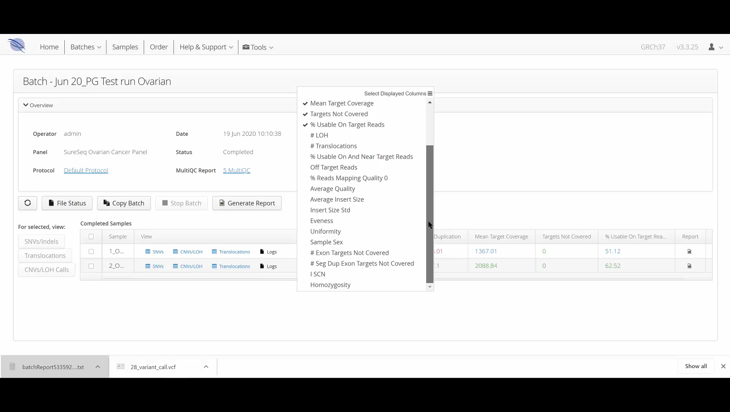Click the application logo in the navbar
The image size is (730, 412).
(17, 46)
